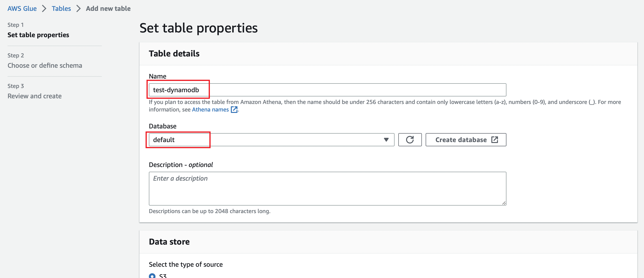Navigate to Tables breadcrumb link
The height and width of the screenshot is (278, 644).
pyautogui.click(x=61, y=8)
